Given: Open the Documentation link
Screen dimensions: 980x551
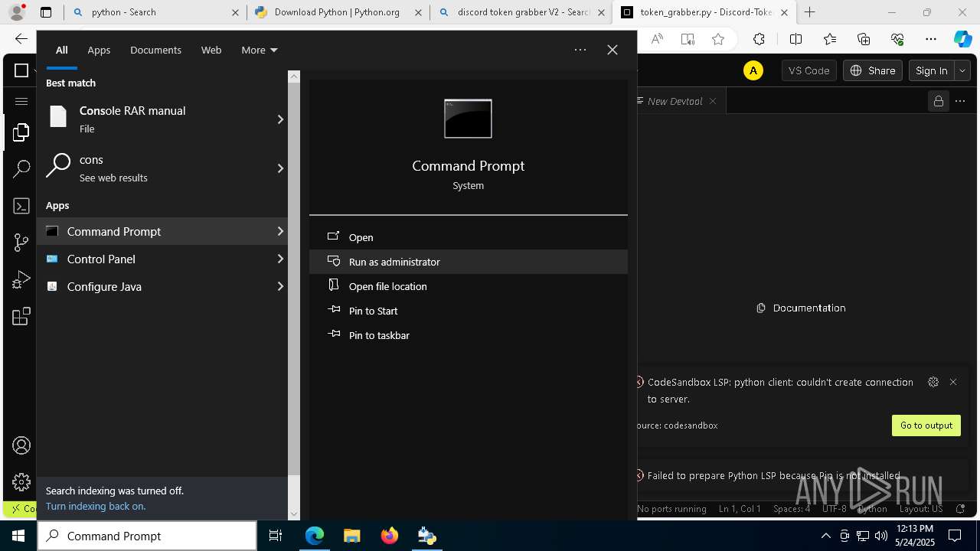Looking at the screenshot, I should coord(801,308).
